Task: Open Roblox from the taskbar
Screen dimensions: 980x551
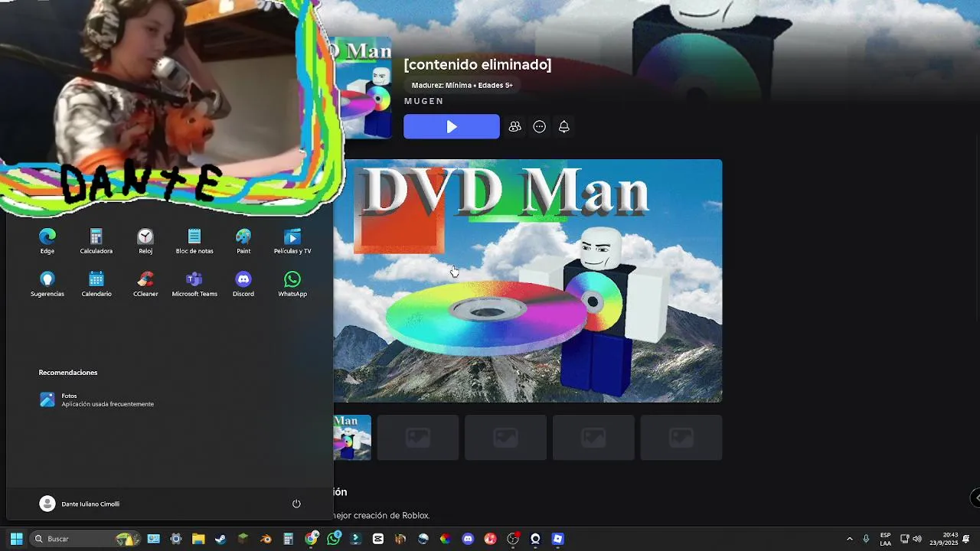Action: coord(557,539)
